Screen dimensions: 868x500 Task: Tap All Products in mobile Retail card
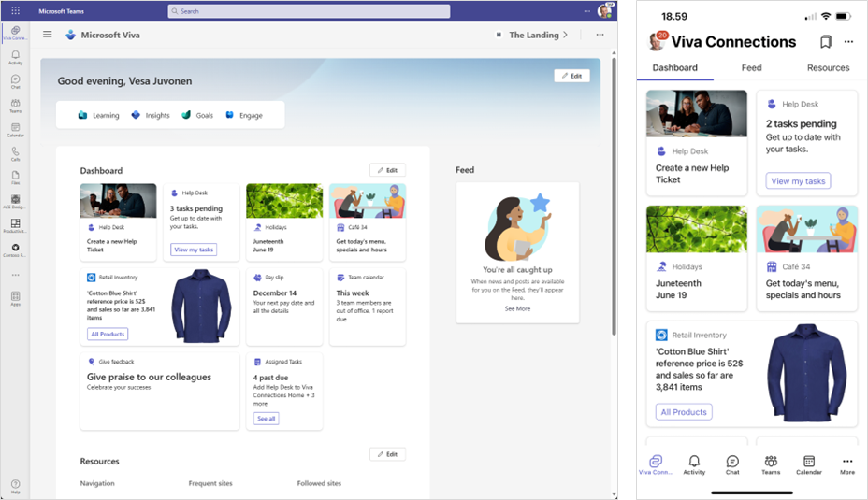point(684,412)
